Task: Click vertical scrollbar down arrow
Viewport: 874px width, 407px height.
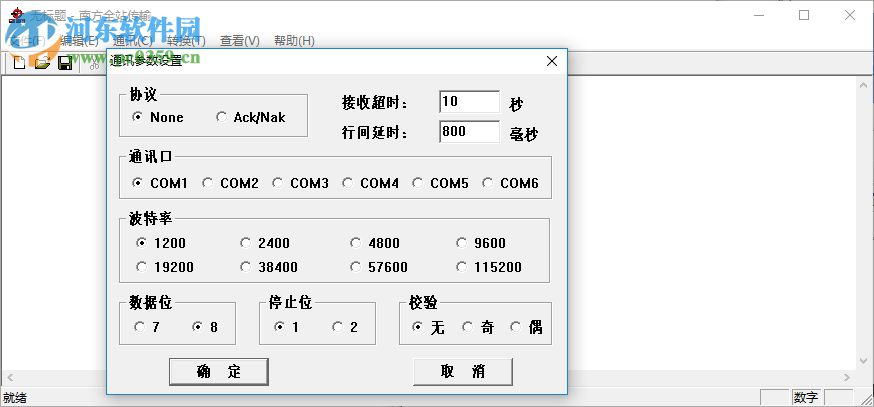Action: (863, 361)
